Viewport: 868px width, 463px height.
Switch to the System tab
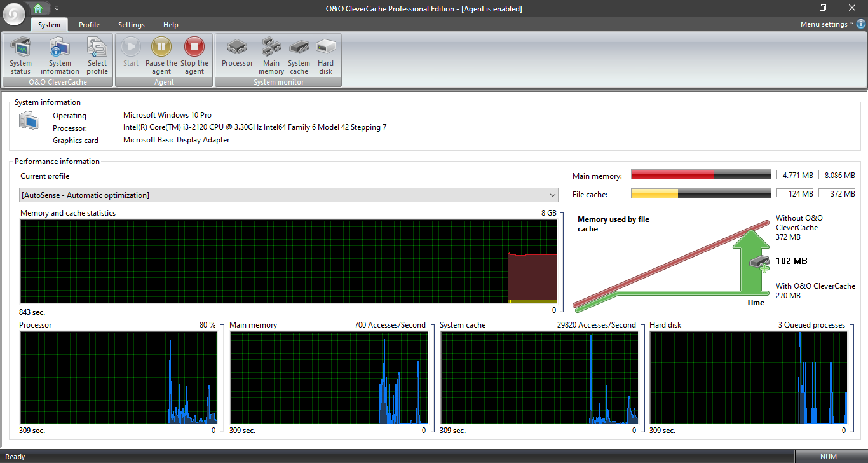[x=49, y=25]
